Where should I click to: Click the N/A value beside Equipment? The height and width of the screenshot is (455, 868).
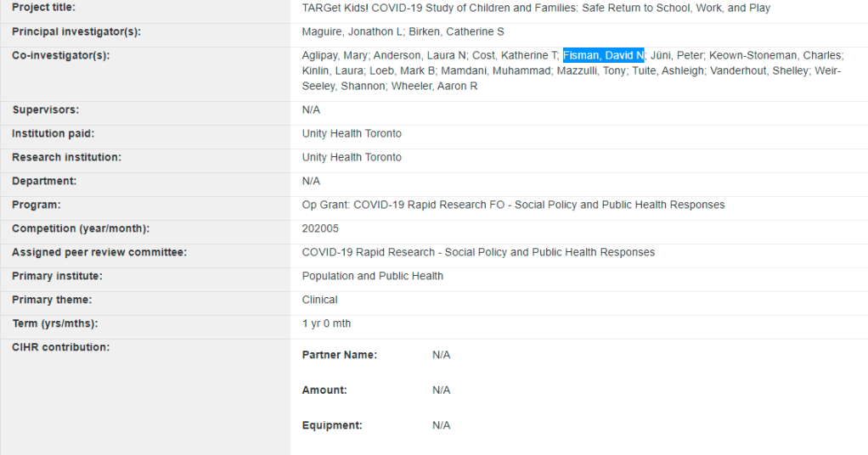pos(441,425)
